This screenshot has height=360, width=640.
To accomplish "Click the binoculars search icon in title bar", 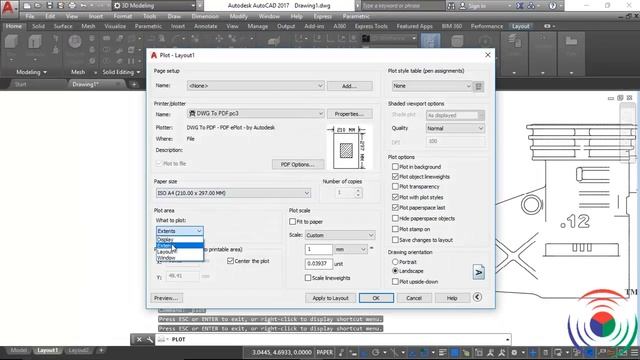I will click(x=451, y=6).
